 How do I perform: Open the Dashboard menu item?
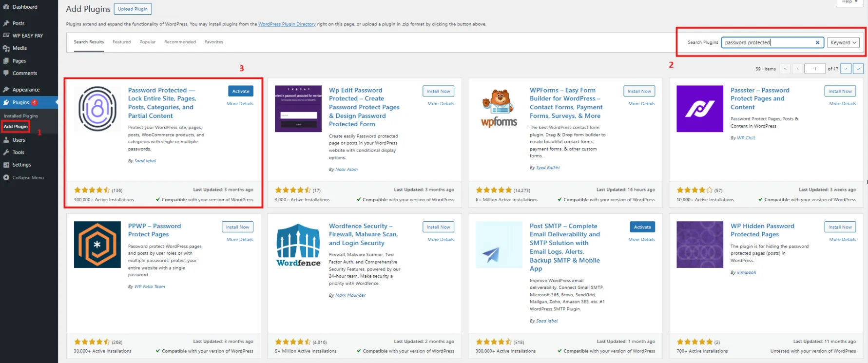pyautogui.click(x=25, y=7)
